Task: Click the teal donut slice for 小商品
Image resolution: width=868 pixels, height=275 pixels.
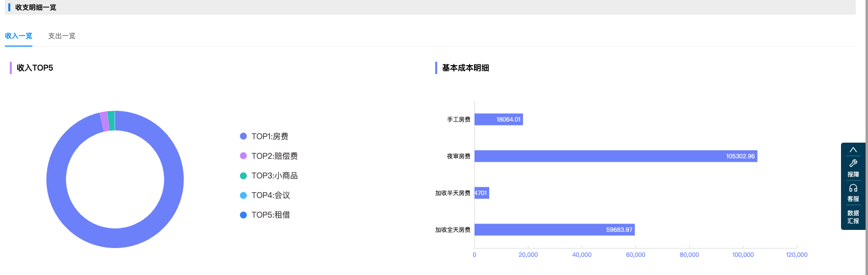Action: pos(111,121)
